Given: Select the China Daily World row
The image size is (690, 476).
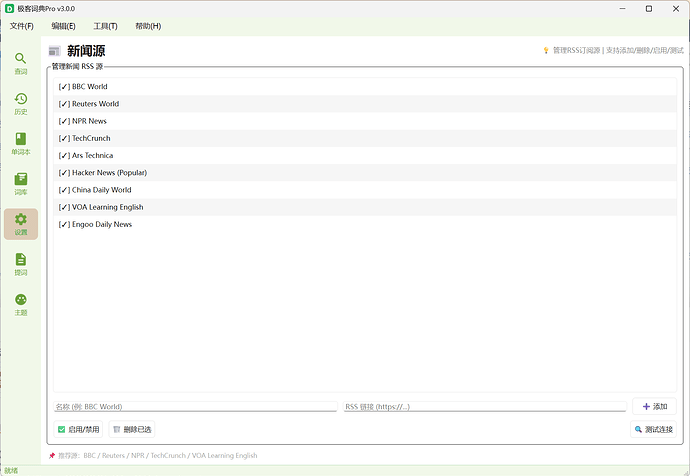Looking at the screenshot, I should [365, 190].
